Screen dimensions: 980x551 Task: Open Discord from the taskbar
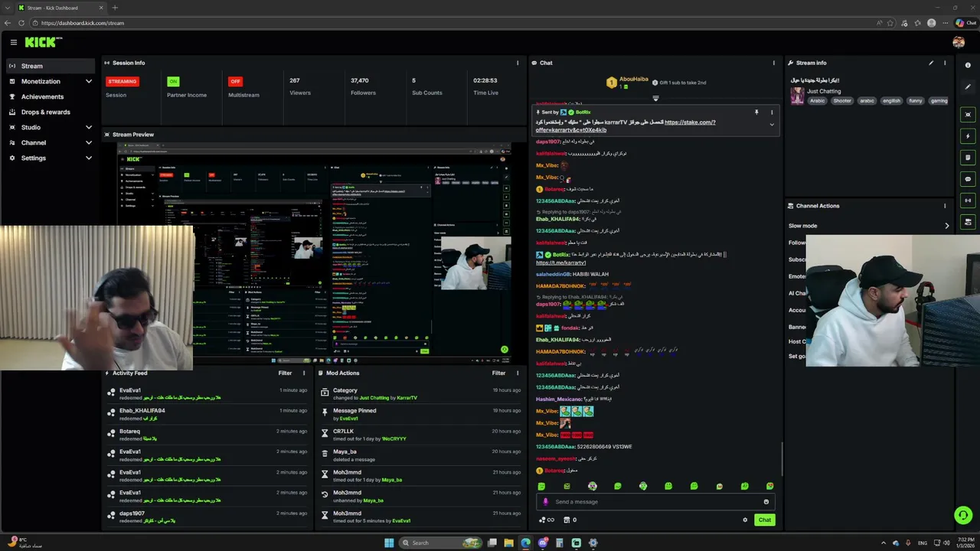[x=543, y=543]
